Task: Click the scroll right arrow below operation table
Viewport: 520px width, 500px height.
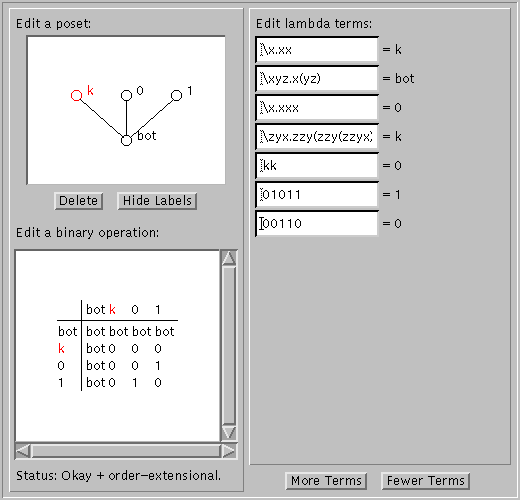Action: [x=229, y=451]
